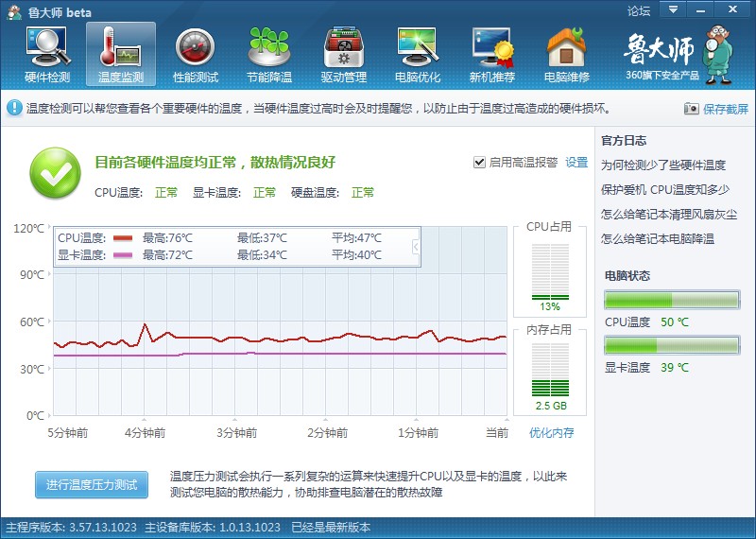Click the 3分钟前 time axis label
The image size is (756, 539).
(236, 432)
